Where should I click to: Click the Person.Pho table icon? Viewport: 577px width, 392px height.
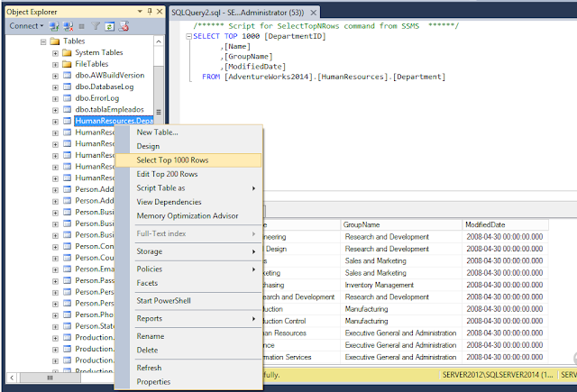pyautogui.click(x=67, y=315)
